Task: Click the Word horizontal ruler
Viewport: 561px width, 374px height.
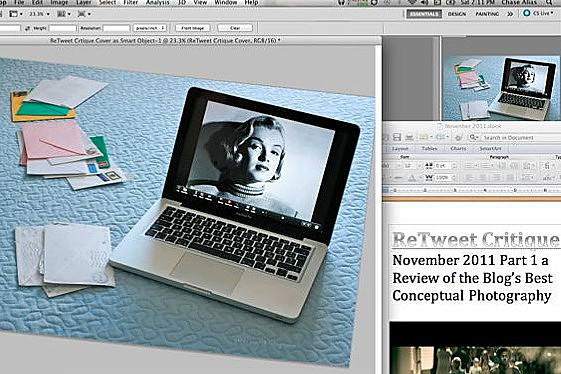Action: [472, 190]
